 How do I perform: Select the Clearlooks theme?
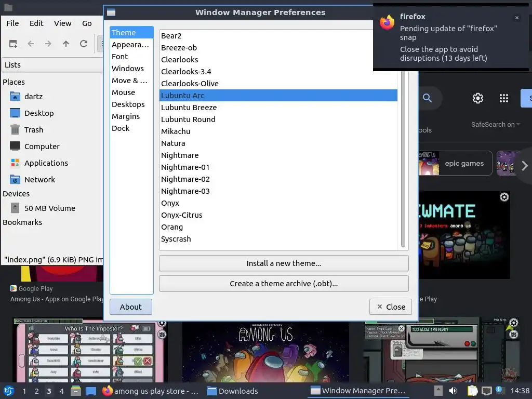click(x=278, y=60)
